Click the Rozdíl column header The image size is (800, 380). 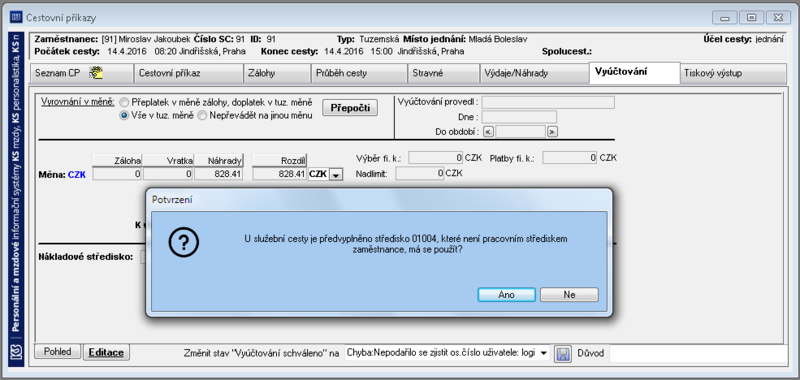(280, 160)
